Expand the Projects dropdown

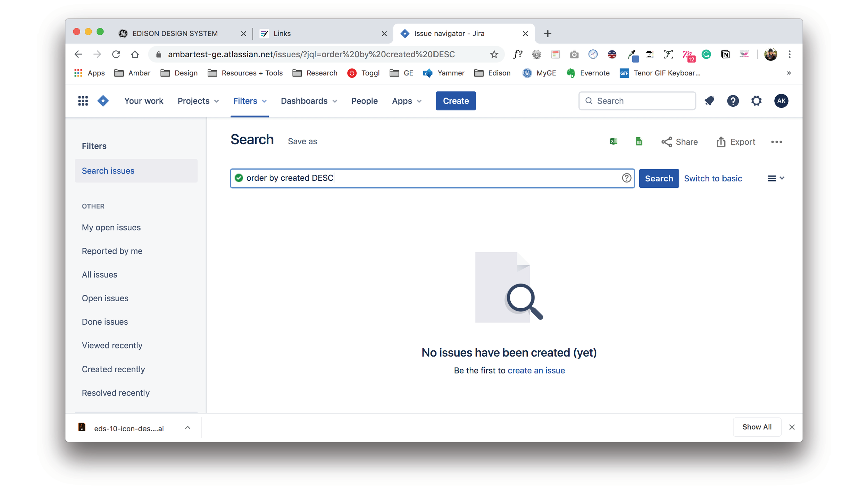point(198,101)
